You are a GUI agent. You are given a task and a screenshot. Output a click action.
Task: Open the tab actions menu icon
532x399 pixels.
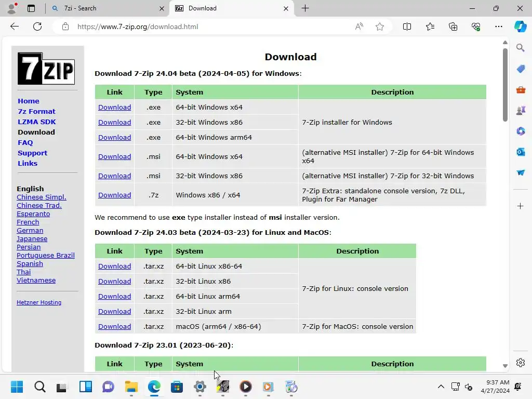(31, 8)
